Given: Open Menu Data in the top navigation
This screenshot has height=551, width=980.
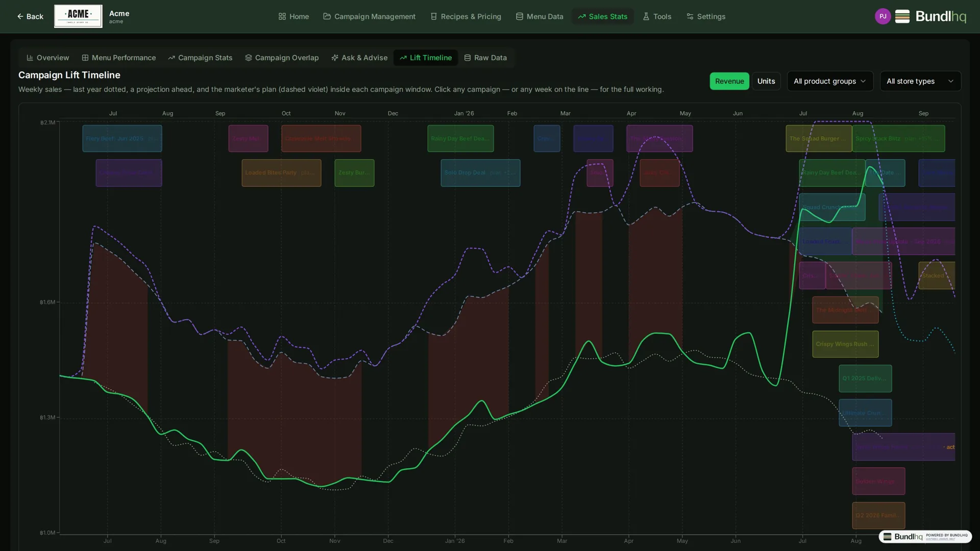Looking at the screenshot, I should (539, 16).
